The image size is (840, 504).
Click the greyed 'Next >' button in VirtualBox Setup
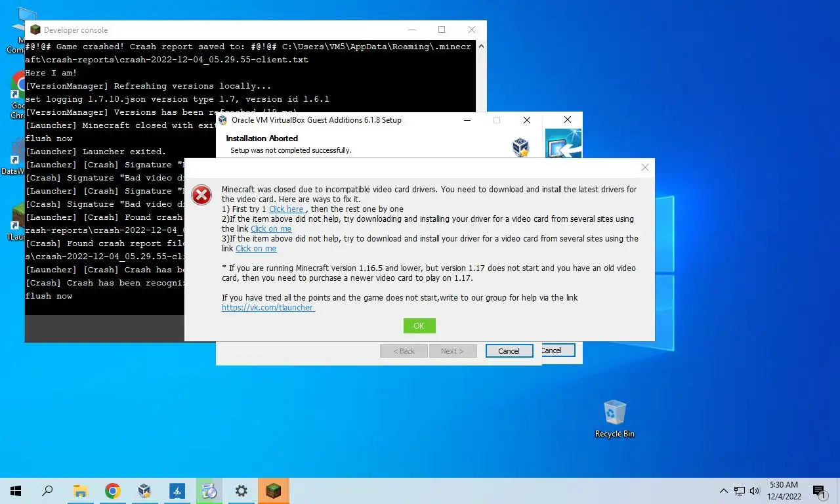(x=452, y=351)
